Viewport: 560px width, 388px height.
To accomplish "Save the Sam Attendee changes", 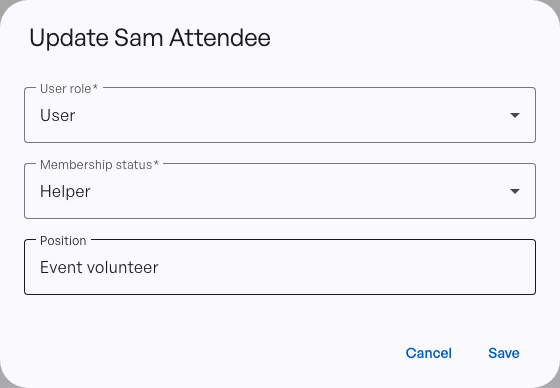I will 504,353.
